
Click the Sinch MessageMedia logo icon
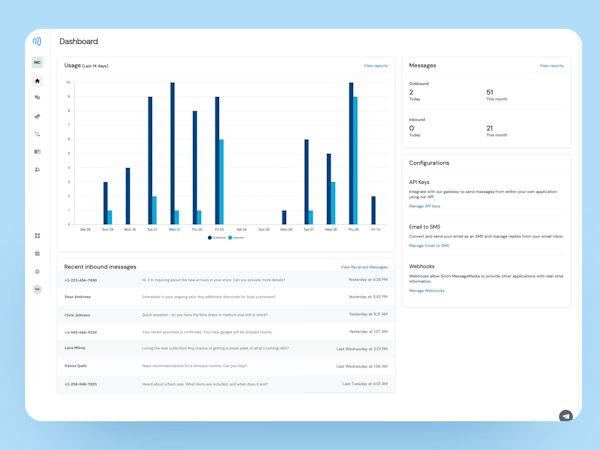tap(37, 41)
